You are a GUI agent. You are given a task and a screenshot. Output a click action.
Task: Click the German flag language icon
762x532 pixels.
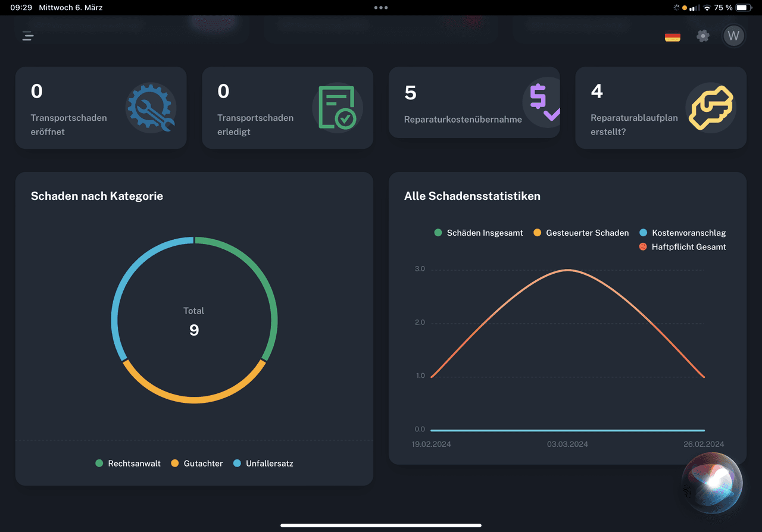pyautogui.click(x=673, y=36)
